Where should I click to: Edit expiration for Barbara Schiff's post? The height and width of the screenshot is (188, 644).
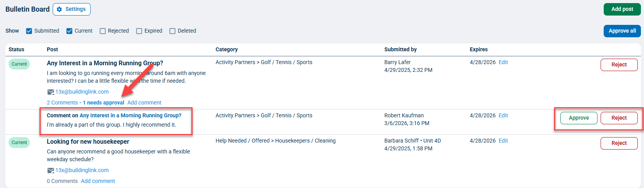(503, 141)
